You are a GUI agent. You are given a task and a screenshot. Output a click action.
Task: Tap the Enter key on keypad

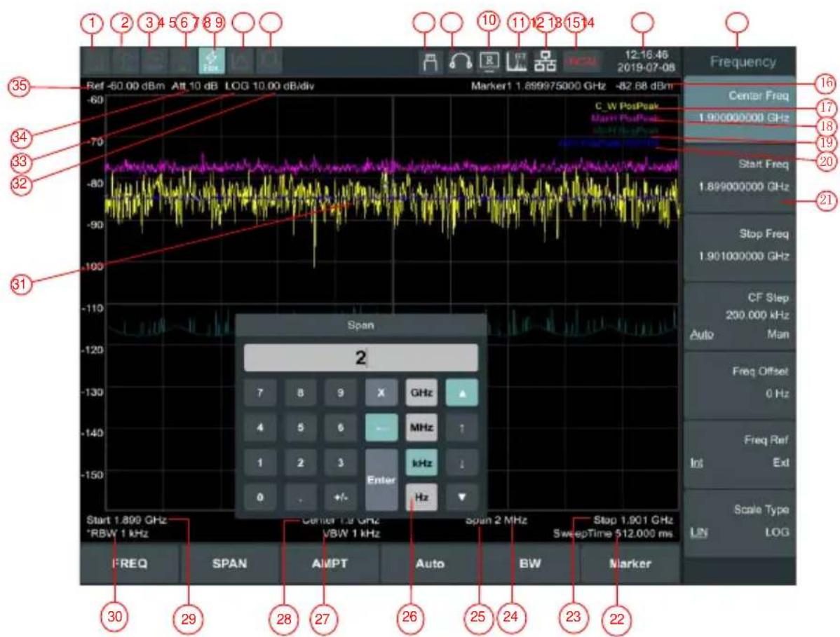[381, 479]
